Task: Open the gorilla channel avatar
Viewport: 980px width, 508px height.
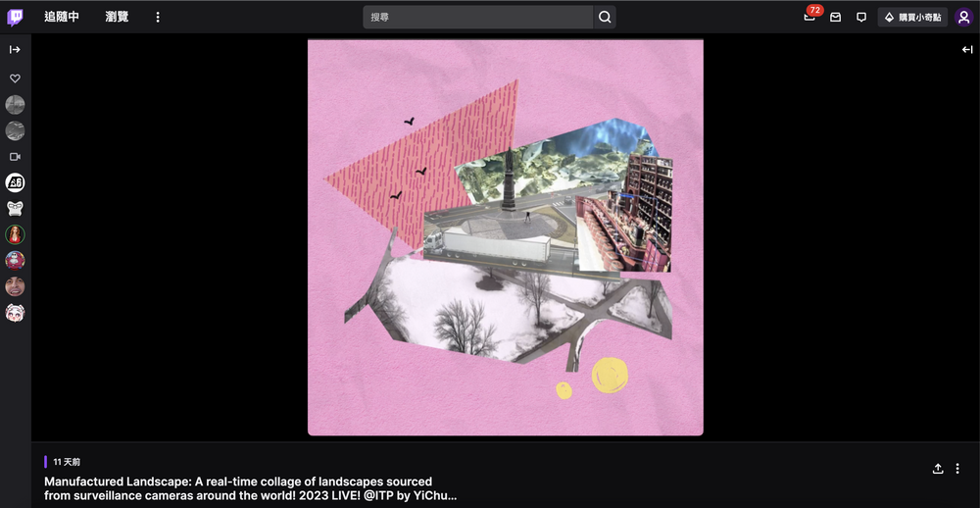Action: point(15,208)
